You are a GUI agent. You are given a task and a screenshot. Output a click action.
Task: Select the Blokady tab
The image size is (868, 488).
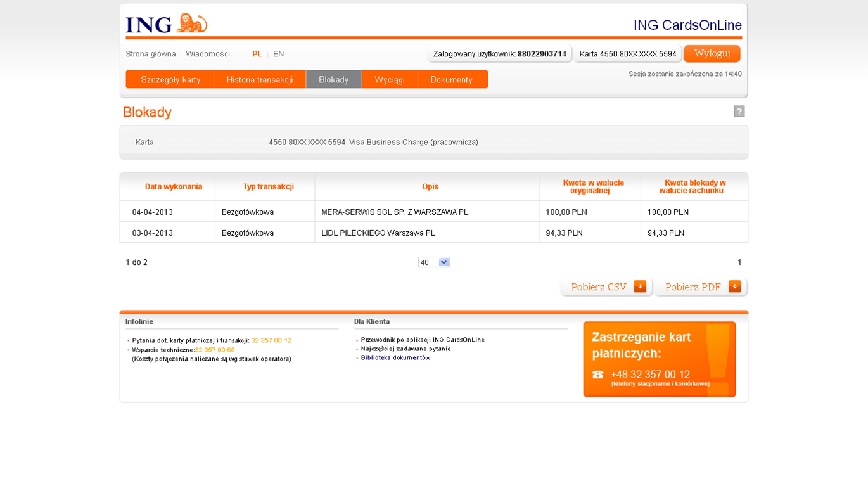click(334, 80)
